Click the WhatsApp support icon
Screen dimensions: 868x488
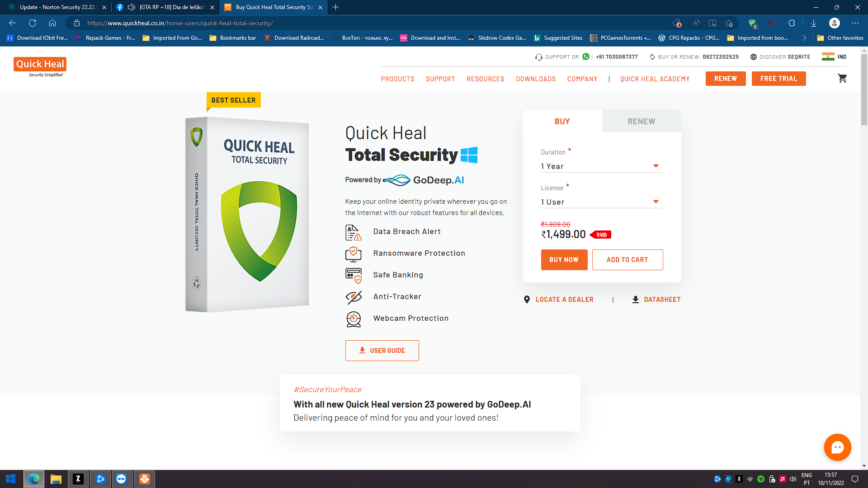(x=586, y=57)
